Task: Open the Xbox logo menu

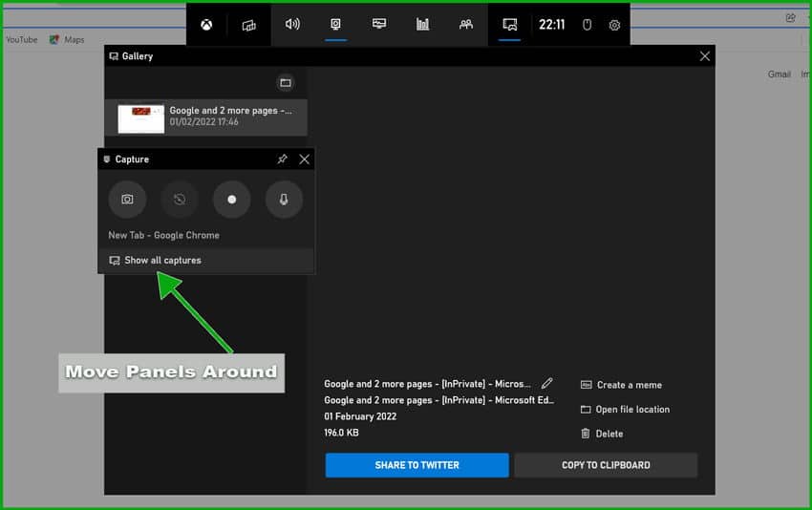Action: 206,25
